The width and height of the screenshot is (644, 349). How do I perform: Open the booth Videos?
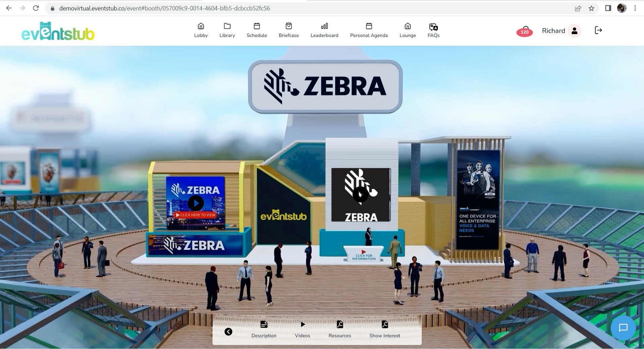tap(303, 329)
